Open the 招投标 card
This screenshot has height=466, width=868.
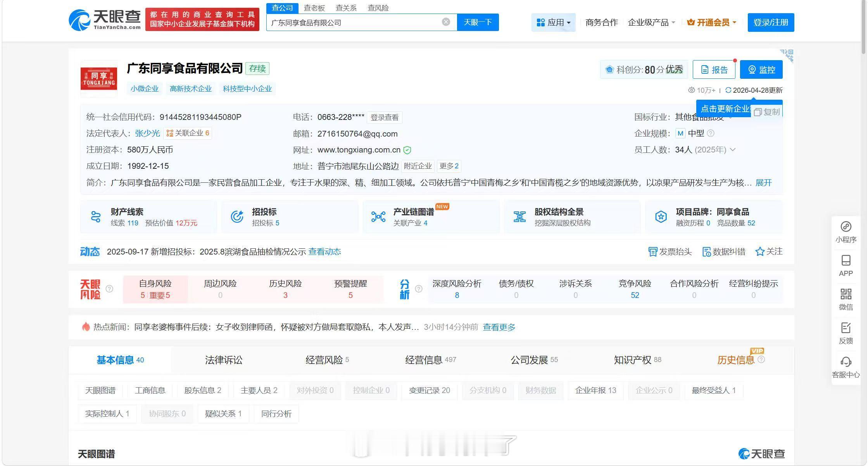[290, 217]
